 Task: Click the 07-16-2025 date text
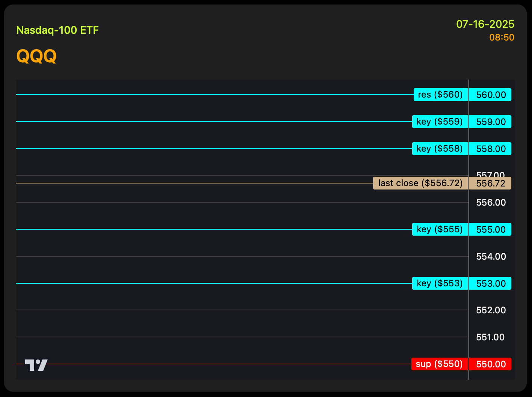485,24
